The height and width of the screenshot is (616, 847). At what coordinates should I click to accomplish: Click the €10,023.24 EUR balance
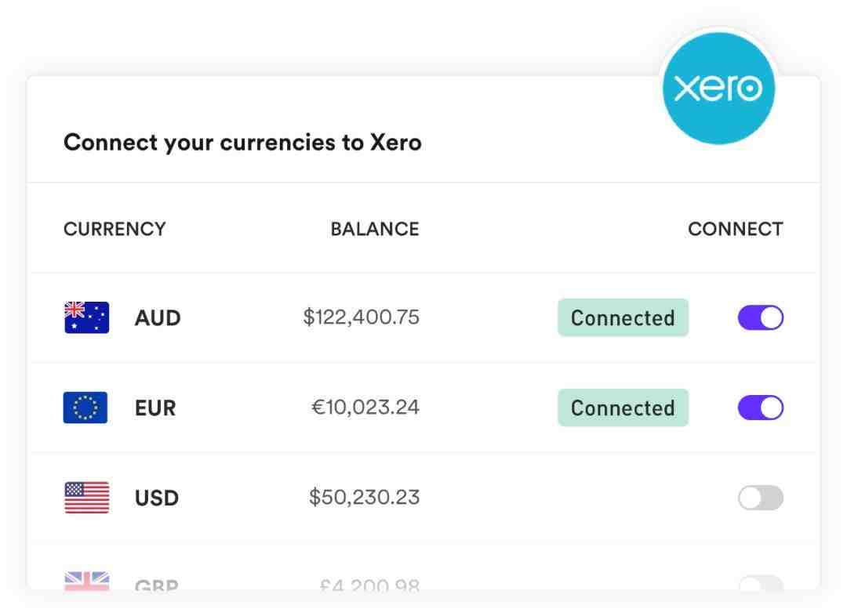click(365, 408)
